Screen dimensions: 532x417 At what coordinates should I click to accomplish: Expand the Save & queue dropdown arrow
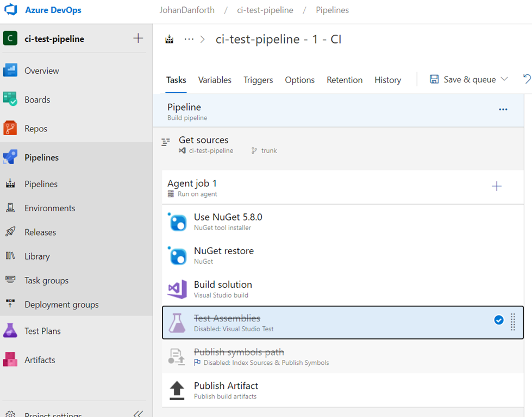coord(504,79)
